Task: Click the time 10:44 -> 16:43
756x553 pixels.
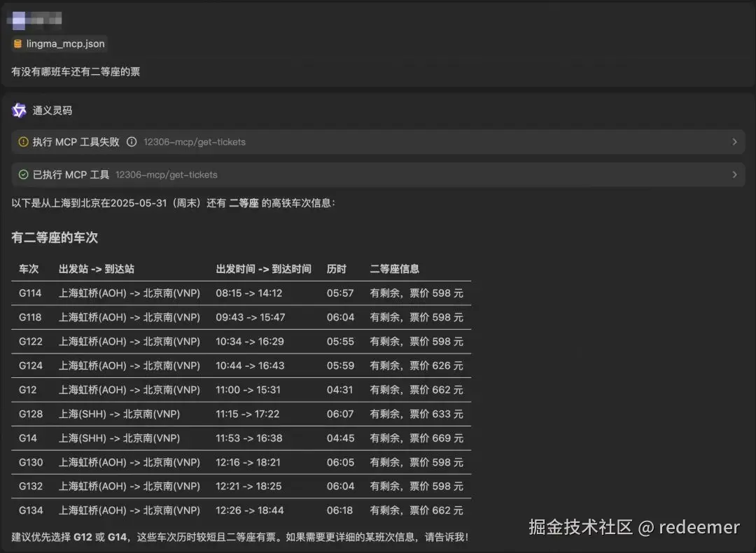Action: click(x=250, y=365)
